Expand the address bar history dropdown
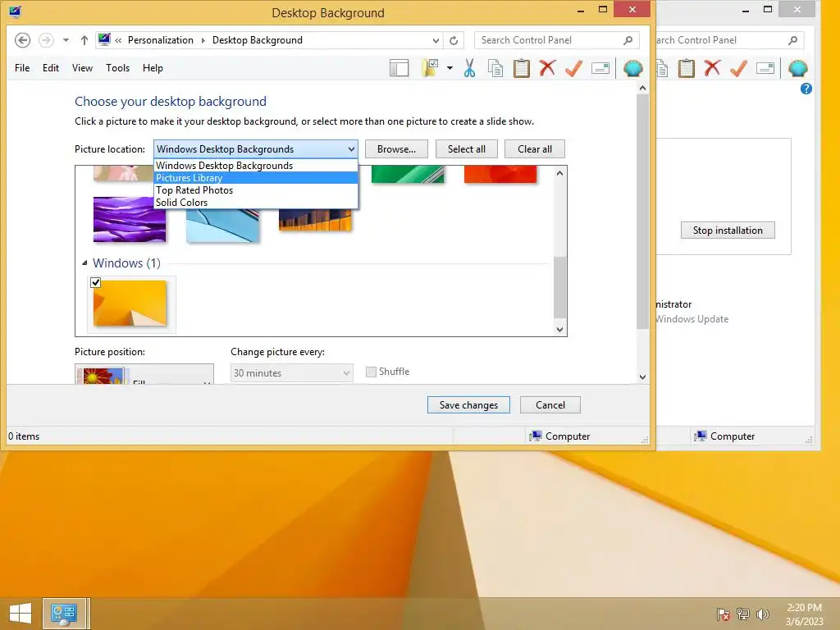 (436, 40)
